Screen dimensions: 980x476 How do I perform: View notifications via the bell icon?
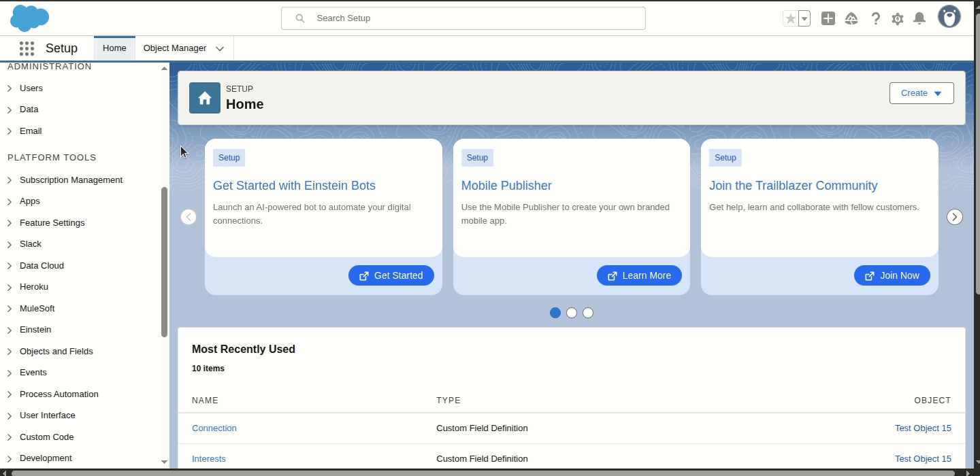[919, 18]
